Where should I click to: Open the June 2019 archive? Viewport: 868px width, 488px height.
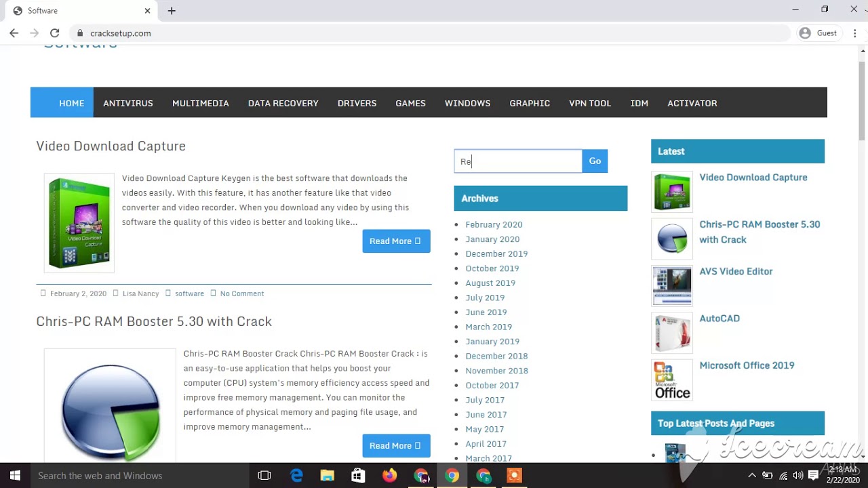pyautogui.click(x=486, y=312)
